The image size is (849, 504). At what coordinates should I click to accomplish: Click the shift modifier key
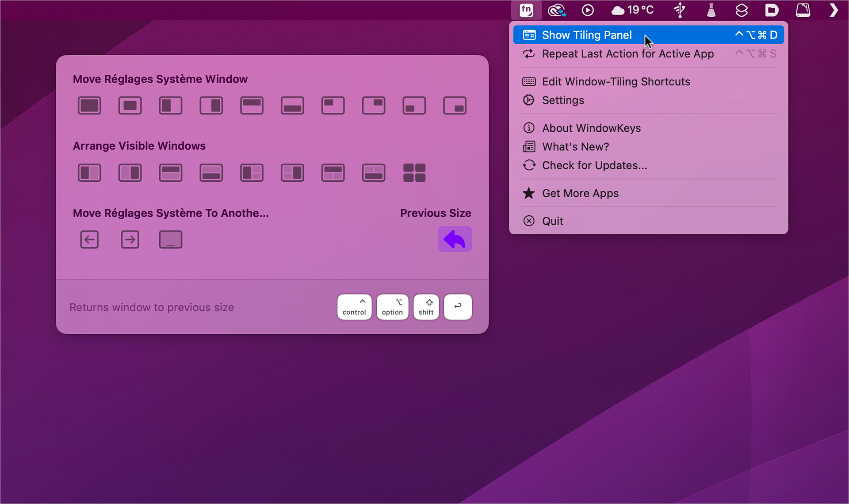[x=426, y=307]
